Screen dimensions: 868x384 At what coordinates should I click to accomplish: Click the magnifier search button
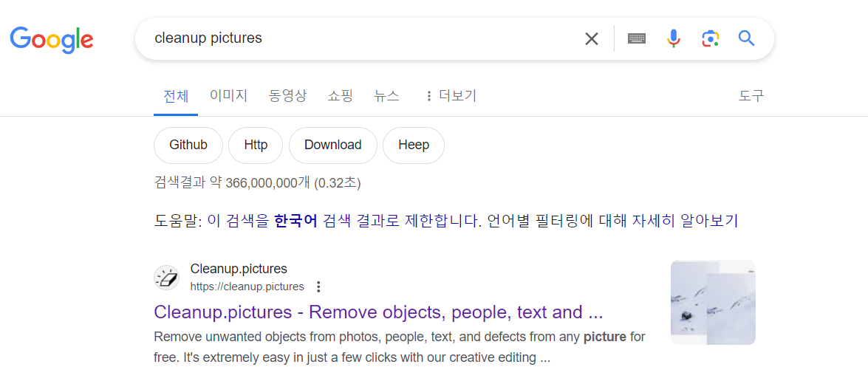tap(747, 38)
